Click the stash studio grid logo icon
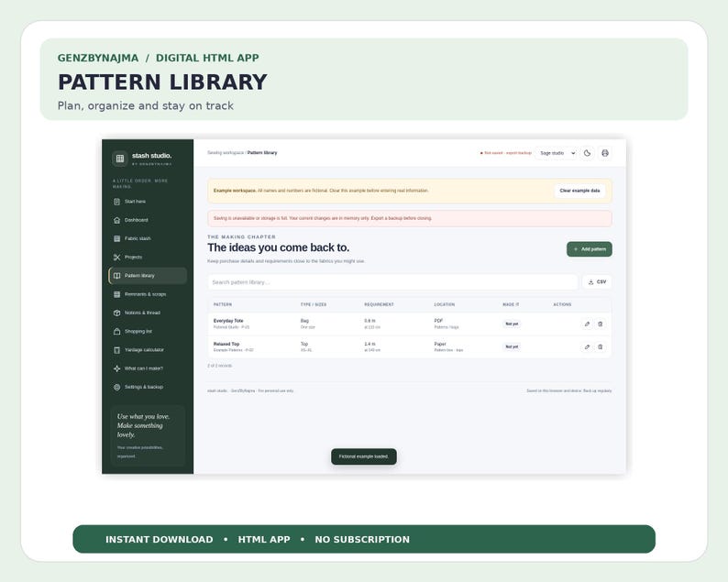Image resolution: width=728 pixels, height=582 pixels. coord(120,159)
